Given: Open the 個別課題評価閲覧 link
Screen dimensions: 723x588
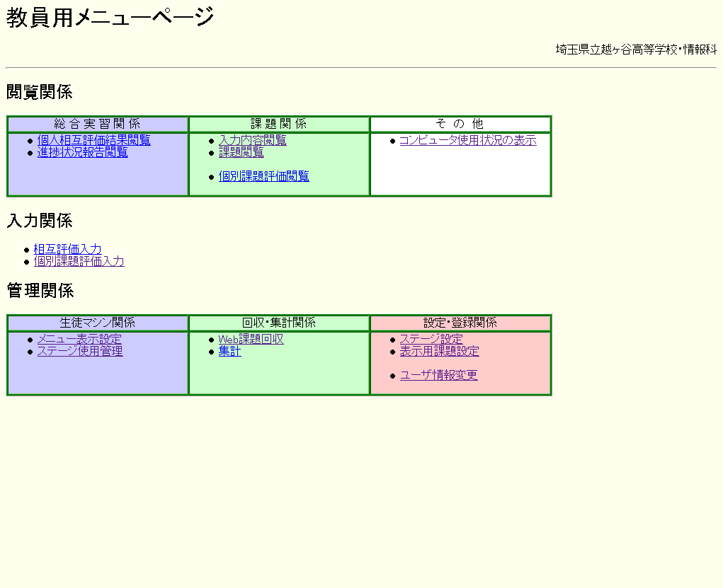Looking at the screenshot, I should pyautogui.click(x=263, y=176).
